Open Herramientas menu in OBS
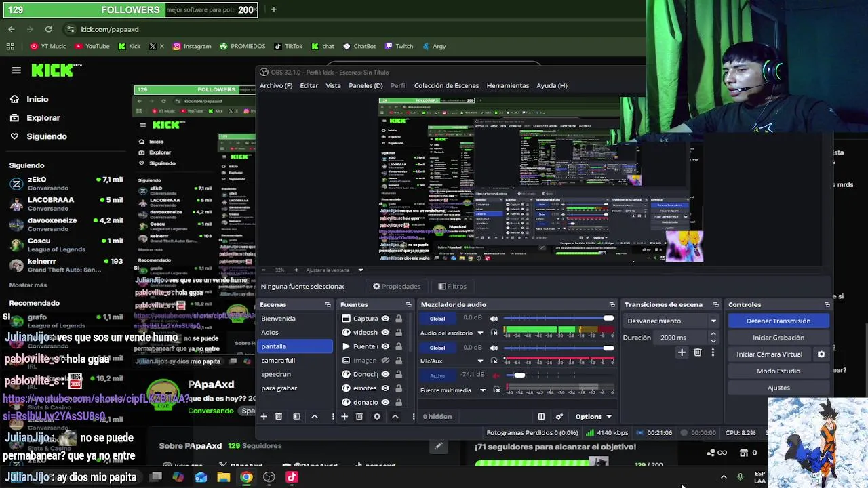The image size is (868, 488). (507, 85)
